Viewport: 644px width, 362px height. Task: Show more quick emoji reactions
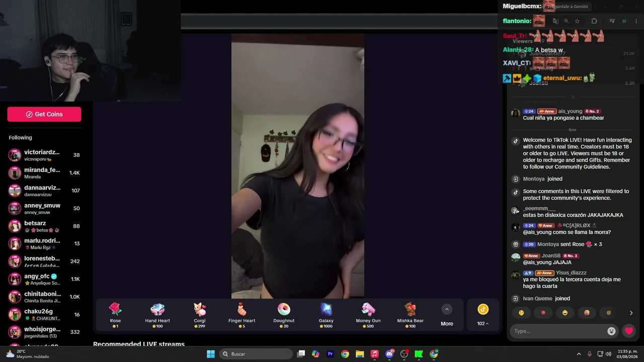pyautogui.click(x=631, y=313)
